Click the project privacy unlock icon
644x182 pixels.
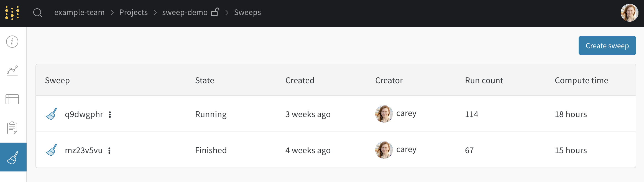click(215, 12)
